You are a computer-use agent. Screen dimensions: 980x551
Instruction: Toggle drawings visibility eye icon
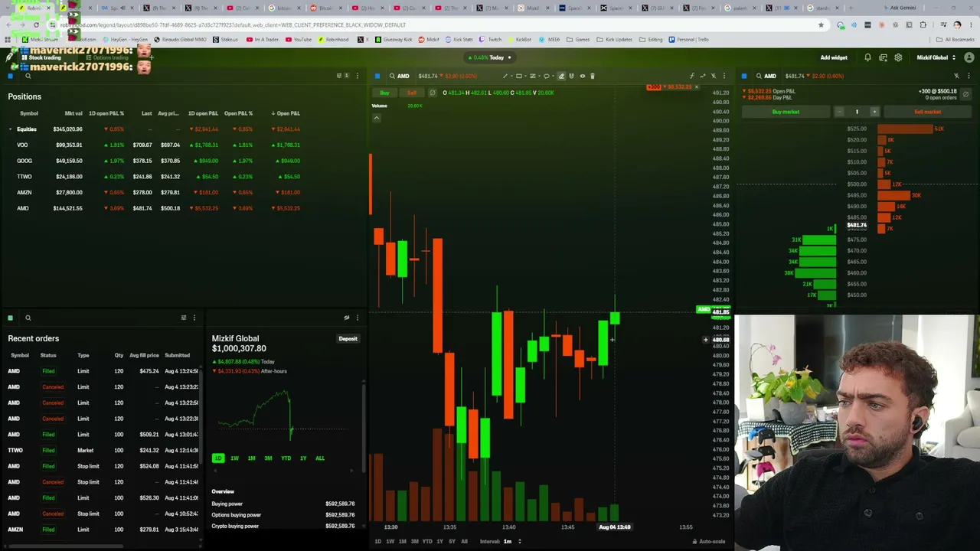point(582,76)
